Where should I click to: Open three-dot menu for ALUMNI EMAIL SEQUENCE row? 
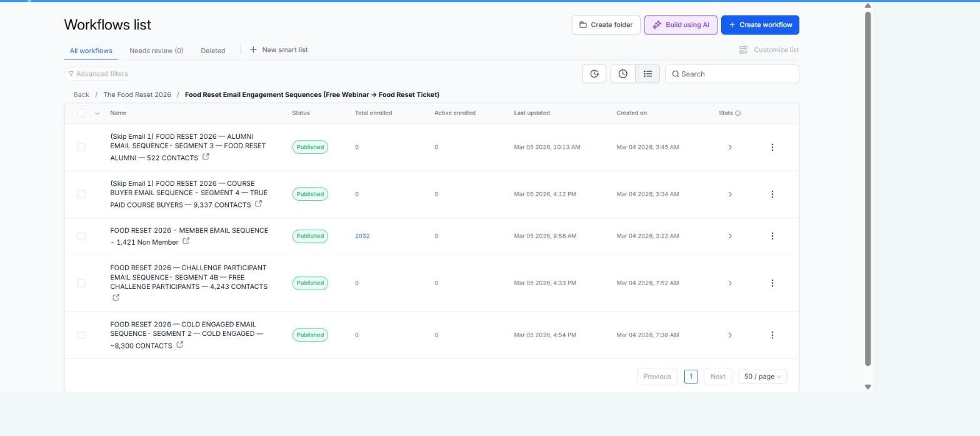pos(772,147)
